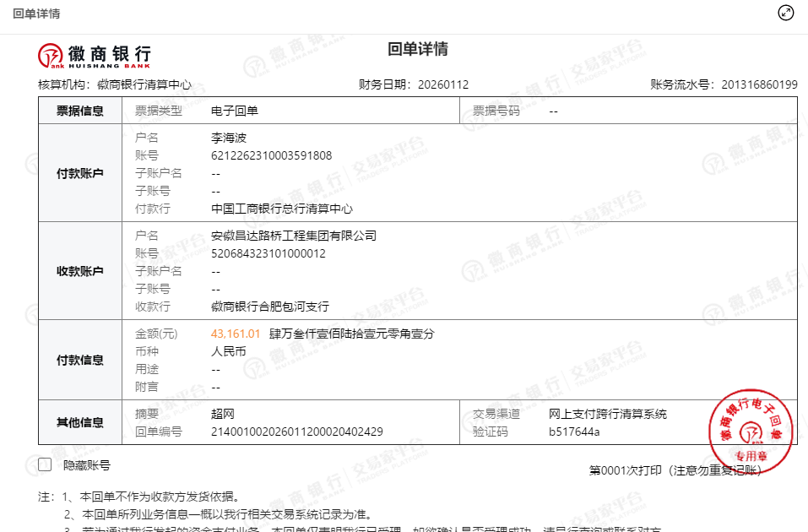Click the expand fullscreen icon at top right
Viewport: 808px width, 532px height.
[785, 13]
